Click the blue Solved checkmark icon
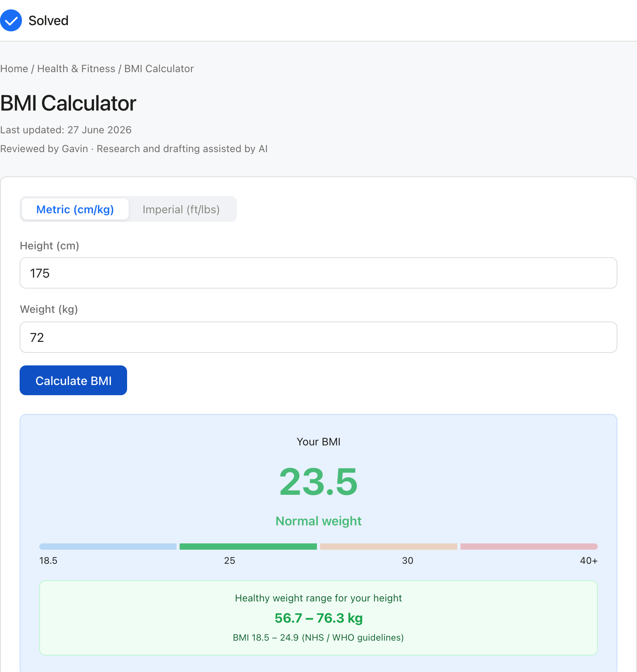Image resolution: width=637 pixels, height=672 pixels. pos(11,20)
